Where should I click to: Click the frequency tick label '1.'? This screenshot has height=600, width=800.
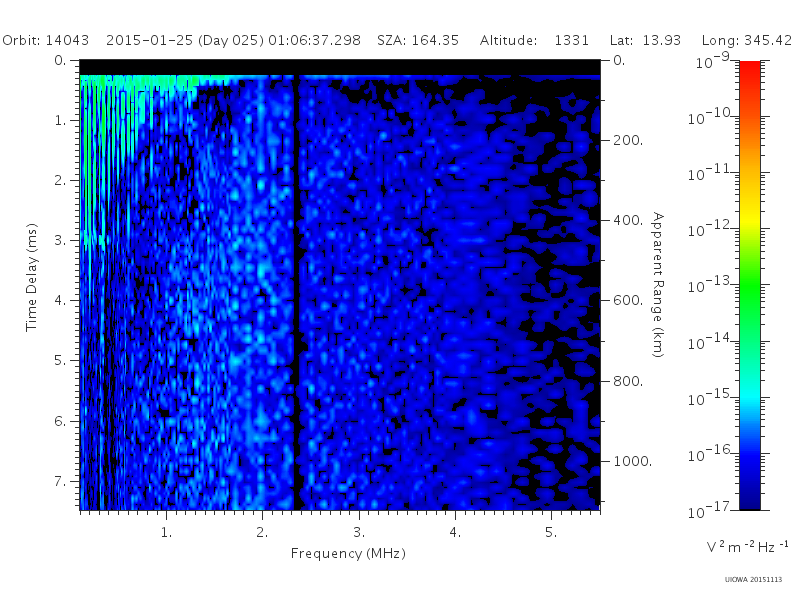coord(166,532)
